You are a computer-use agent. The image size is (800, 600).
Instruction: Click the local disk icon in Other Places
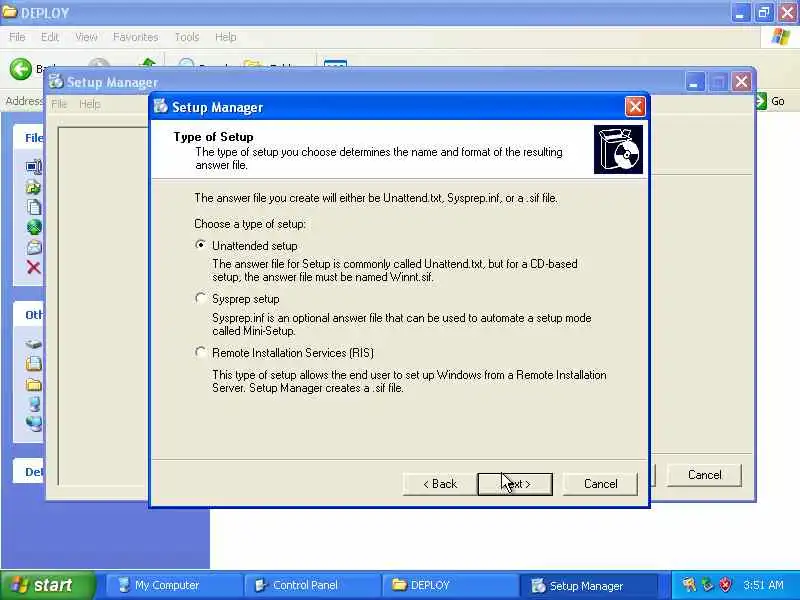[34, 344]
